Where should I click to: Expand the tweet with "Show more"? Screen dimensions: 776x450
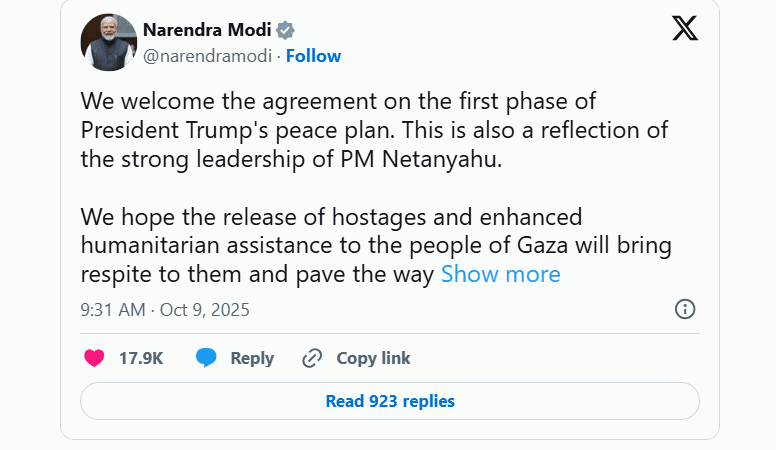[x=500, y=274]
